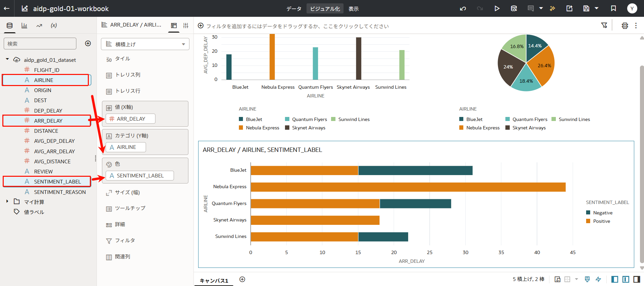
Task: Click the Nebula Express horizontal bar
Action: pos(408,187)
